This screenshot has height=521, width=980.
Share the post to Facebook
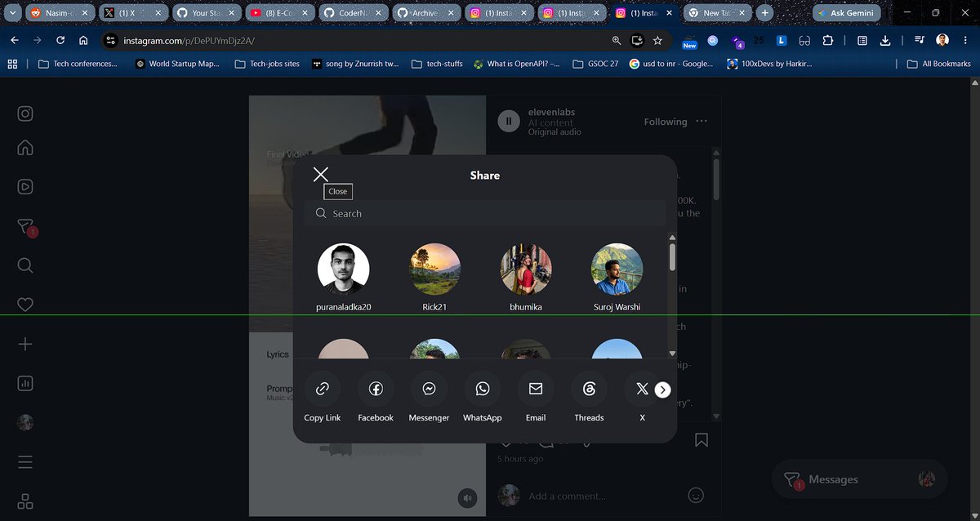coord(376,398)
